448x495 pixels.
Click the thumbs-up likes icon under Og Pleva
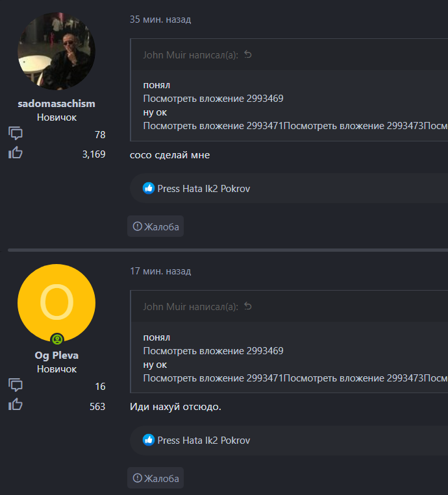[x=16, y=405]
